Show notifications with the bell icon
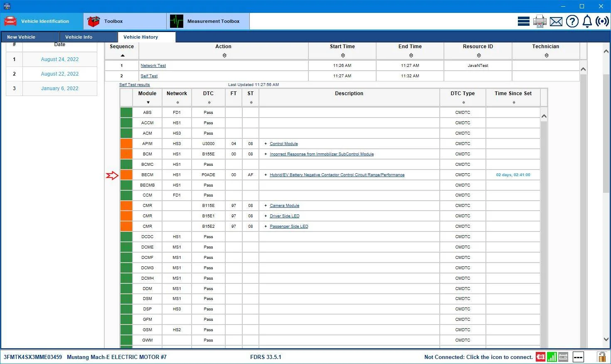 (x=587, y=21)
